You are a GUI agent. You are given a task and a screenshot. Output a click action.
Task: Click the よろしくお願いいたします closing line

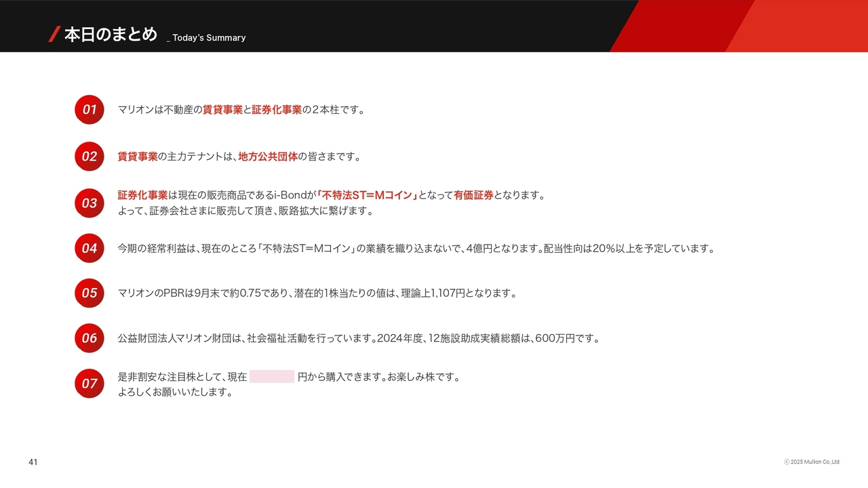(x=175, y=392)
